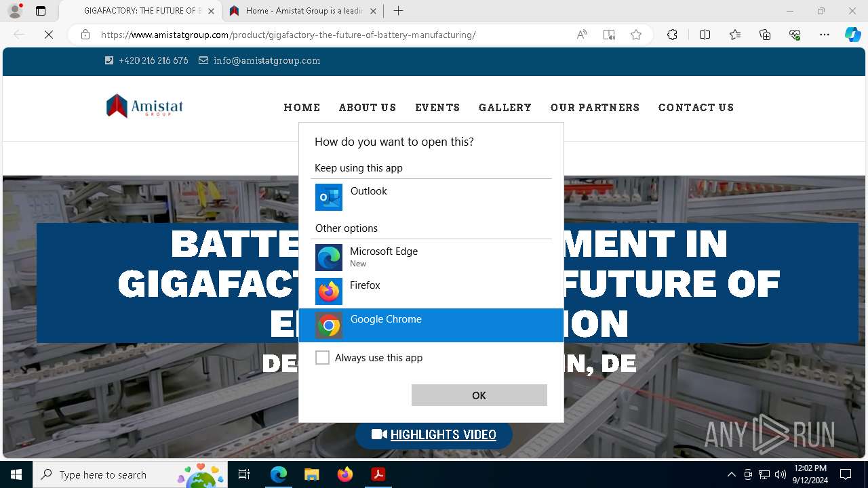Open Windows Start menu
868x488 pixels.
click(x=16, y=474)
